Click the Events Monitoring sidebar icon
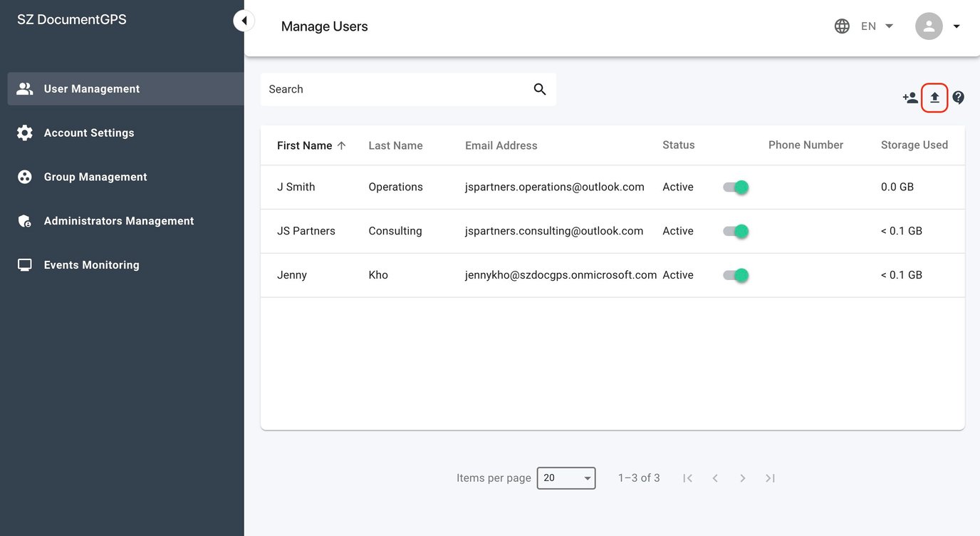The height and width of the screenshot is (536, 980). click(24, 264)
